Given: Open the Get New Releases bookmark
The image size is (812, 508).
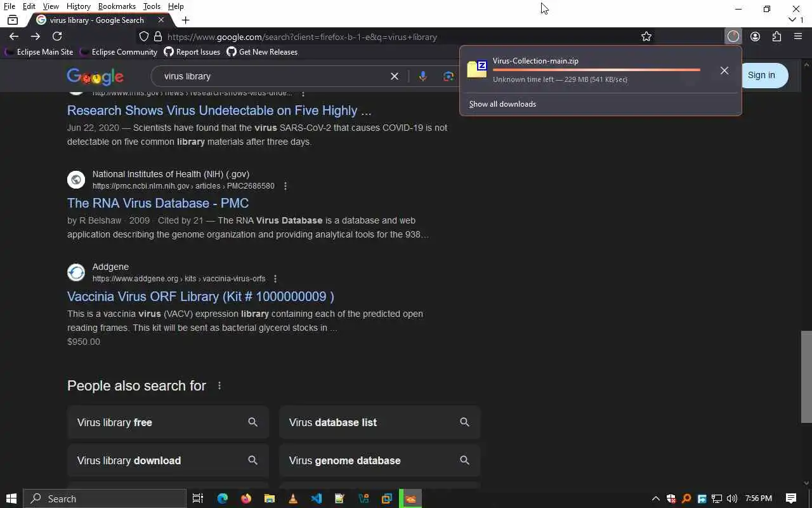Looking at the screenshot, I should 262,52.
